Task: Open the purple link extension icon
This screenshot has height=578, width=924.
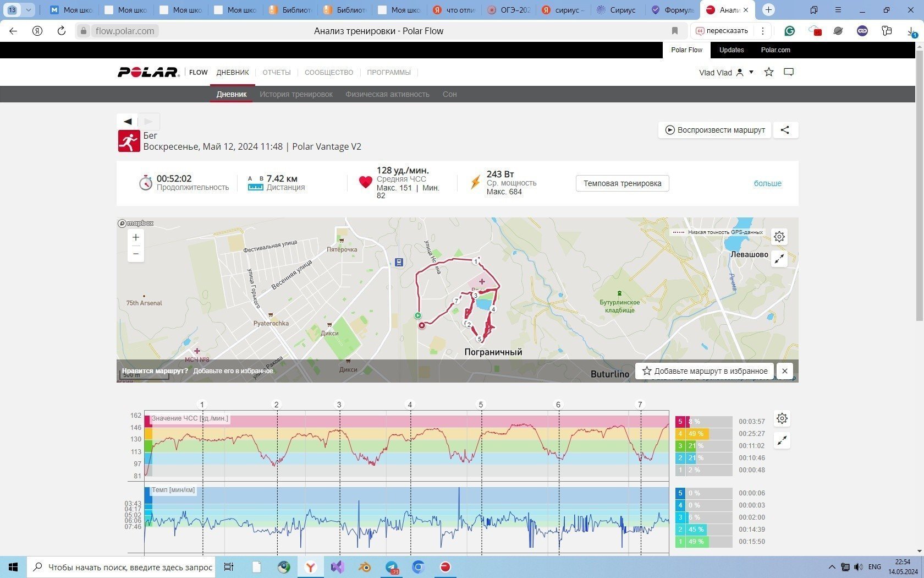Action: coord(862,31)
